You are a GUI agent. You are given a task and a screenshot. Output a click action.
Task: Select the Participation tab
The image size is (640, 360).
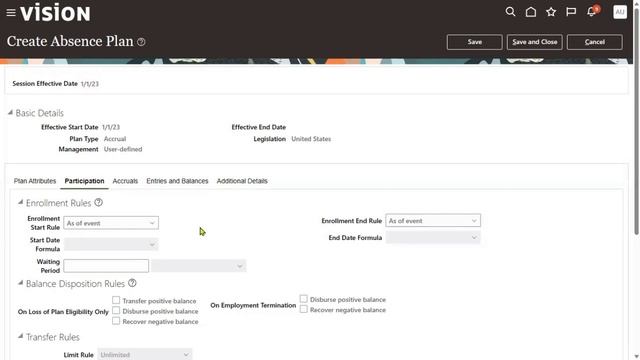pos(84,181)
